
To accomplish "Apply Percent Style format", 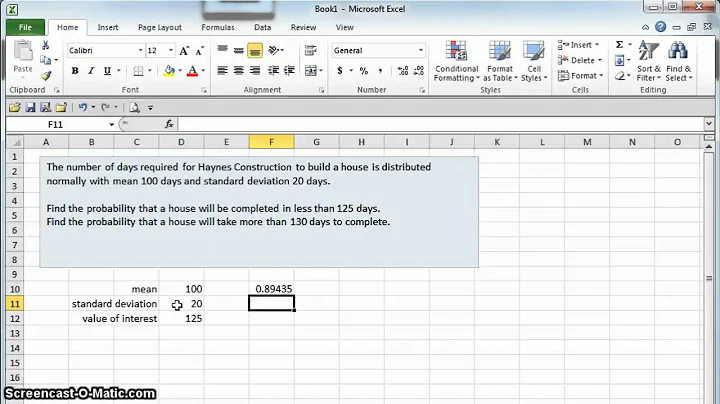I will coord(364,70).
